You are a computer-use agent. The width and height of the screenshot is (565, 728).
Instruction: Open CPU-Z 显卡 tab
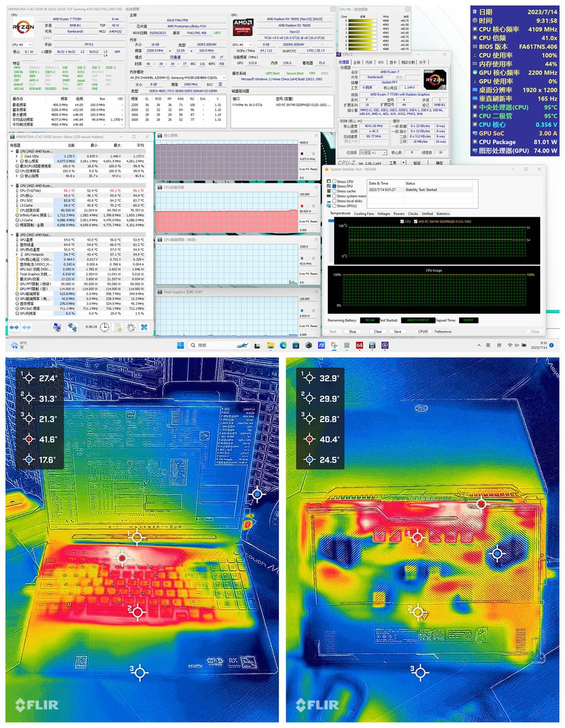pyautogui.click(x=393, y=62)
